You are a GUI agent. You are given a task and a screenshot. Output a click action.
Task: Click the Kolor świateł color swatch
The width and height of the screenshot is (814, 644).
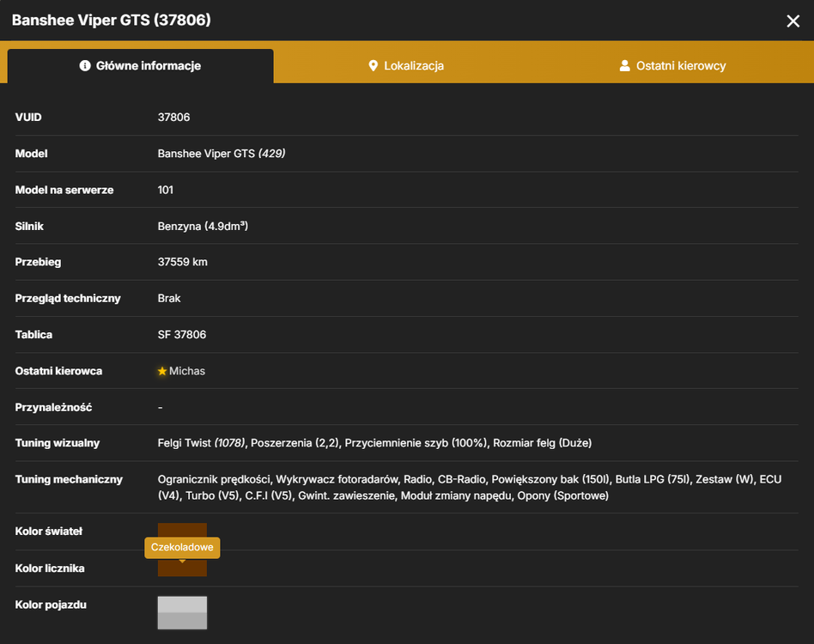(182, 530)
